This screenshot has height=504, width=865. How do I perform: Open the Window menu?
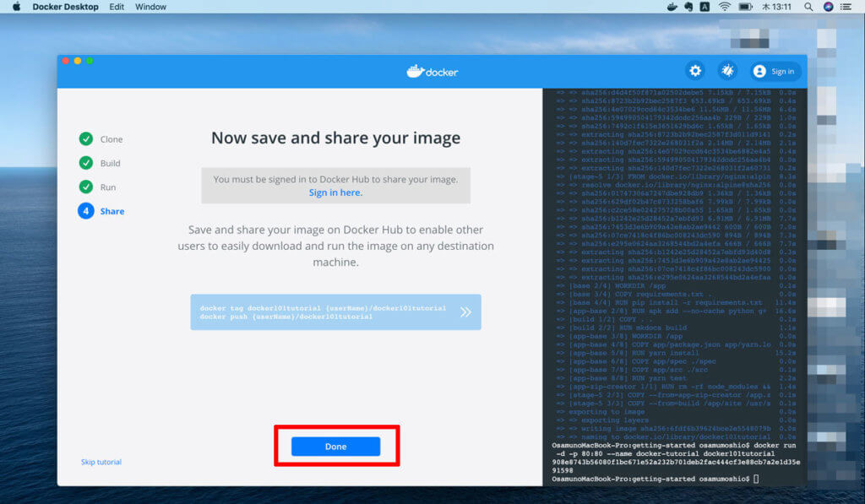click(150, 7)
